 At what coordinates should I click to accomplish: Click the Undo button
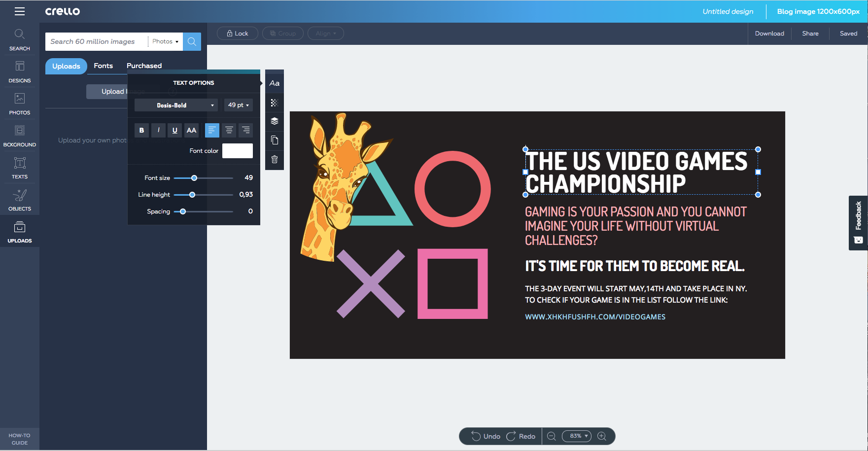click(x=486, y=436)
